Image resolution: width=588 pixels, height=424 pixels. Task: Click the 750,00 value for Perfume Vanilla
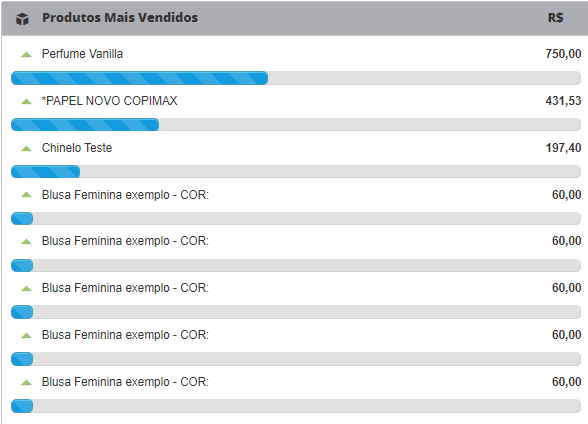point(563,54)
